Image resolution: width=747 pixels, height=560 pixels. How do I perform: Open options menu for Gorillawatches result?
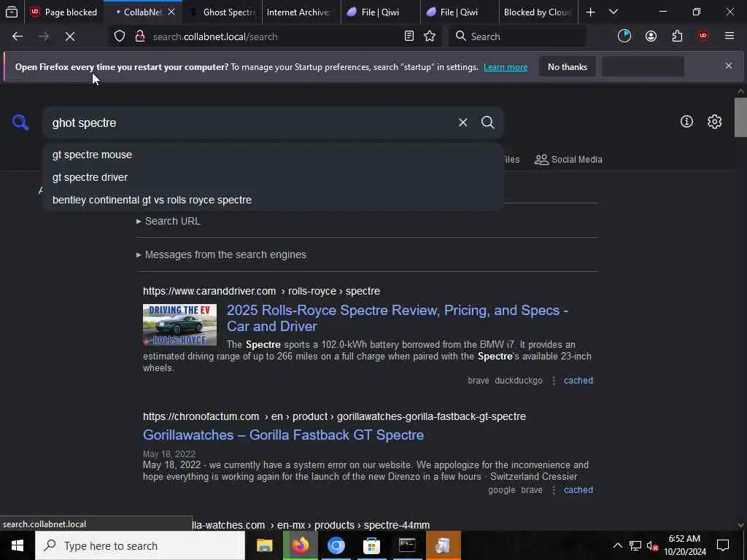553,490
